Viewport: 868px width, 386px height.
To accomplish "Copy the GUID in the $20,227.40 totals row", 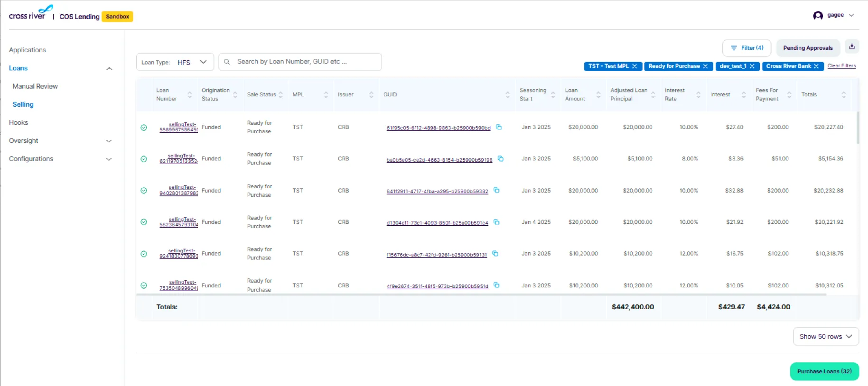I will click(499, 127).
